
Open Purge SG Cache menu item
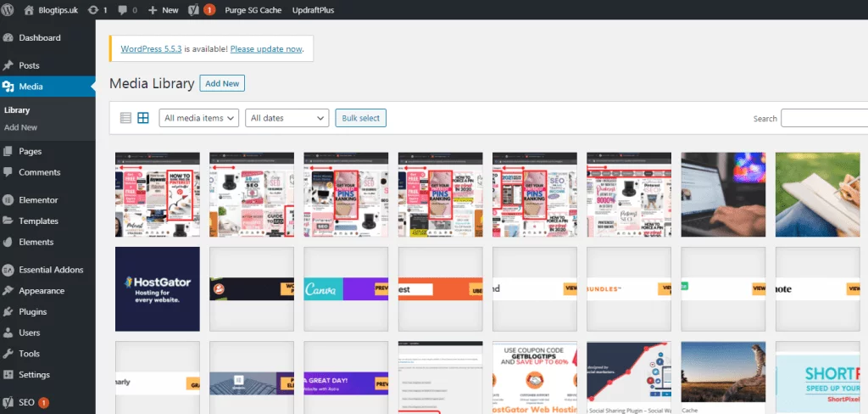(x=253, y=10)
